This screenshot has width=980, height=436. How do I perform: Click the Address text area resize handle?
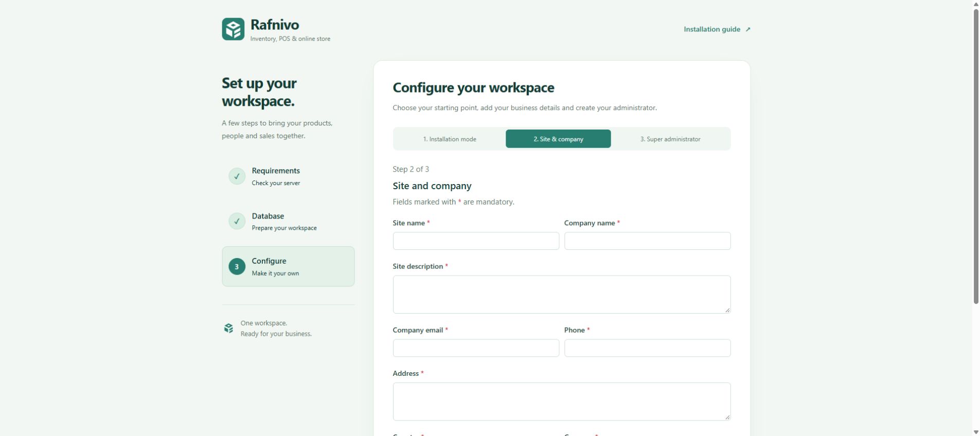click(727, 417)
